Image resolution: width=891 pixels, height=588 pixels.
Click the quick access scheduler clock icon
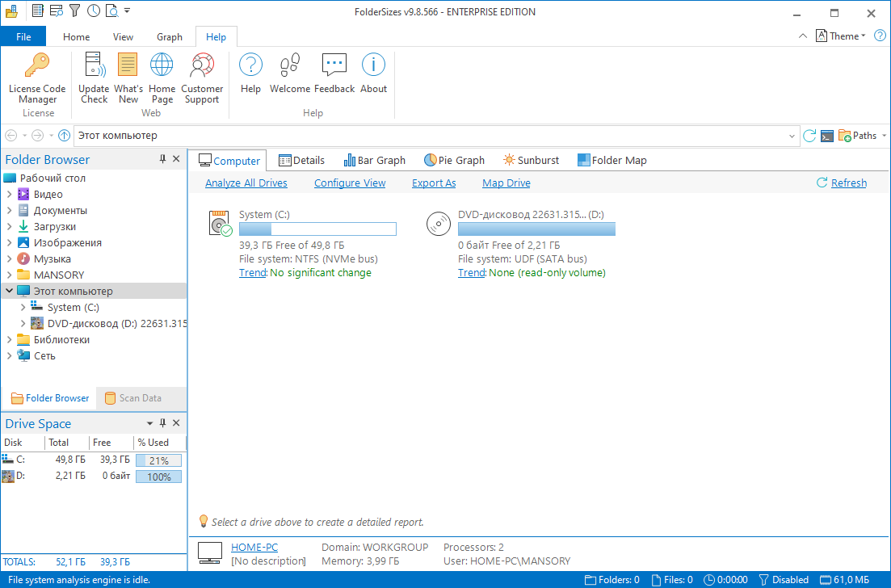click(94, 10)
